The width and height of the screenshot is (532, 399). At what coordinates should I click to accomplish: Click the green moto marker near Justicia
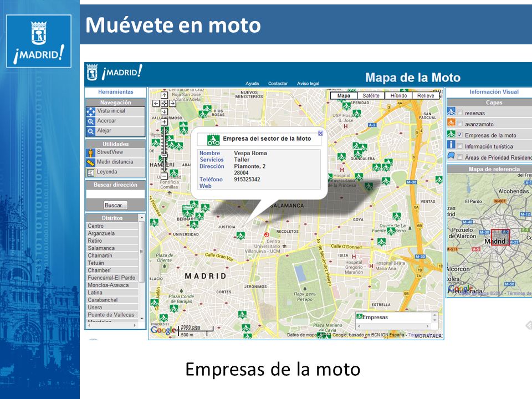(241, 236)
